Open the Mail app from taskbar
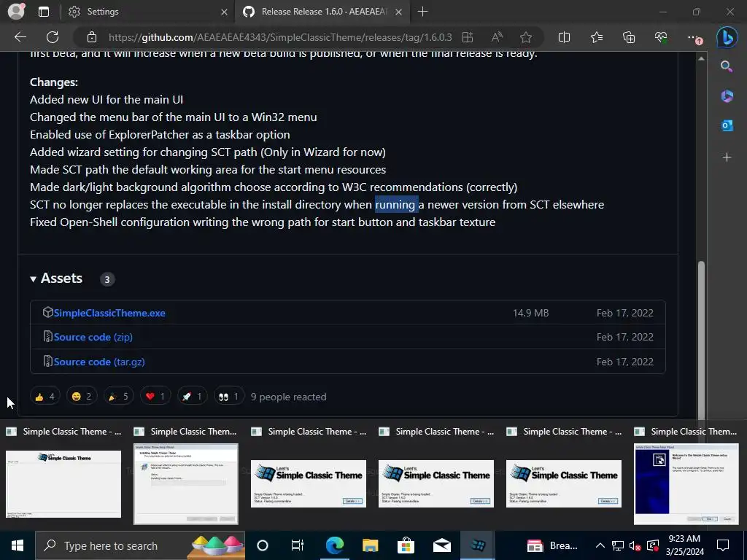The image size is (747, 560). coord(442,545)
